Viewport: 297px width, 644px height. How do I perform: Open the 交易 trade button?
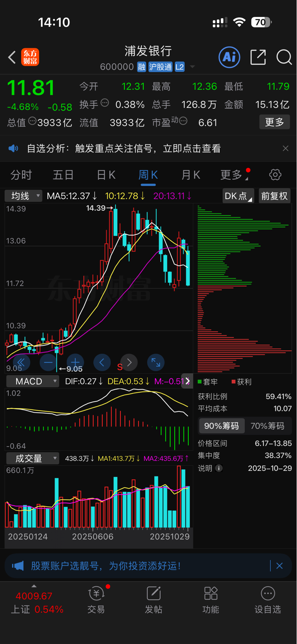click(x=96, y=600)
